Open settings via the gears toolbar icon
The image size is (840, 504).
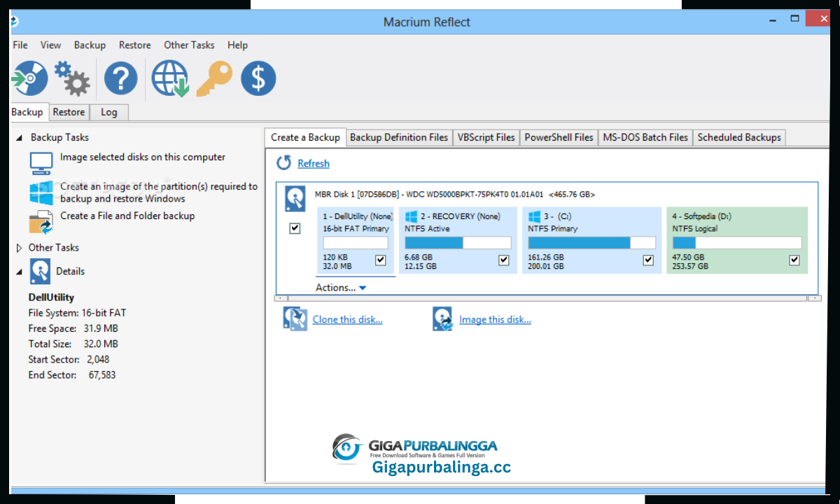point(72,78)
